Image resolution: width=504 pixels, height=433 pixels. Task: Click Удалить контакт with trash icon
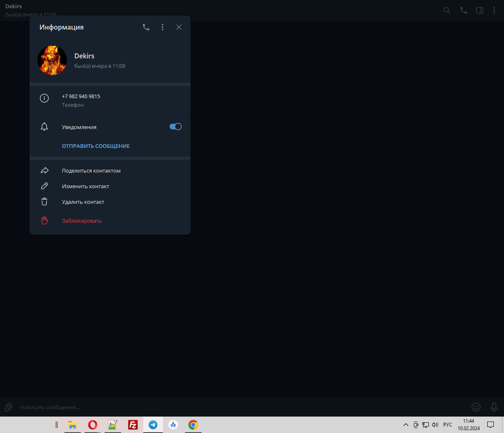pyautogui.click(x=83, y=202)
